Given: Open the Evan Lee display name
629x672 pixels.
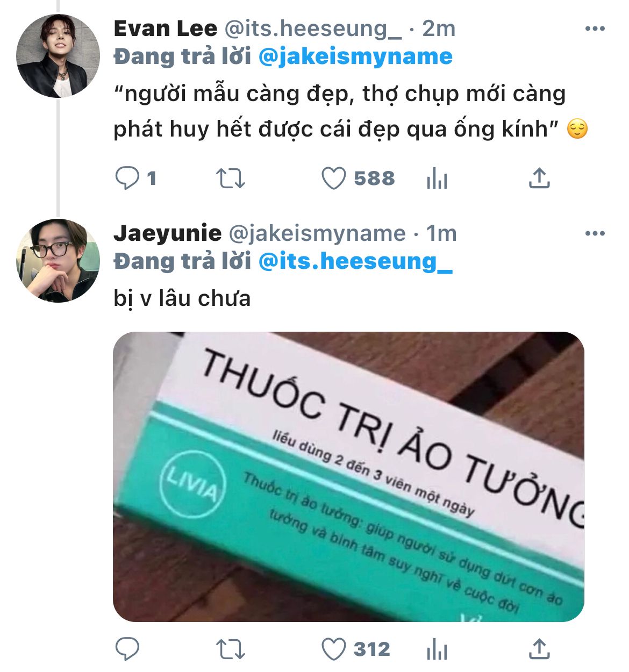Looking at the screenshot, I should click(166, 28).
